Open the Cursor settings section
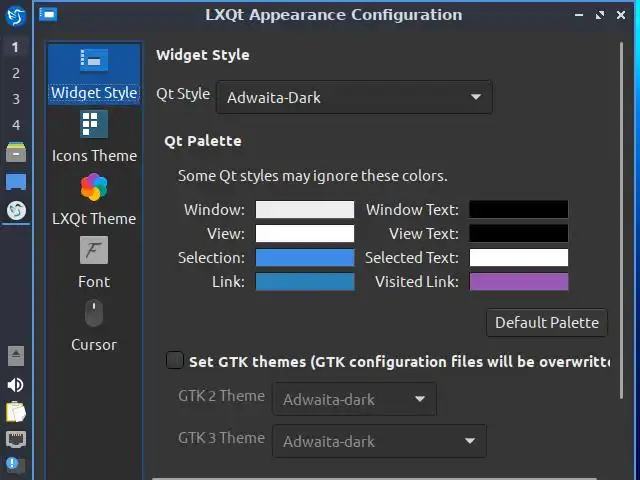 pos(93,326)
